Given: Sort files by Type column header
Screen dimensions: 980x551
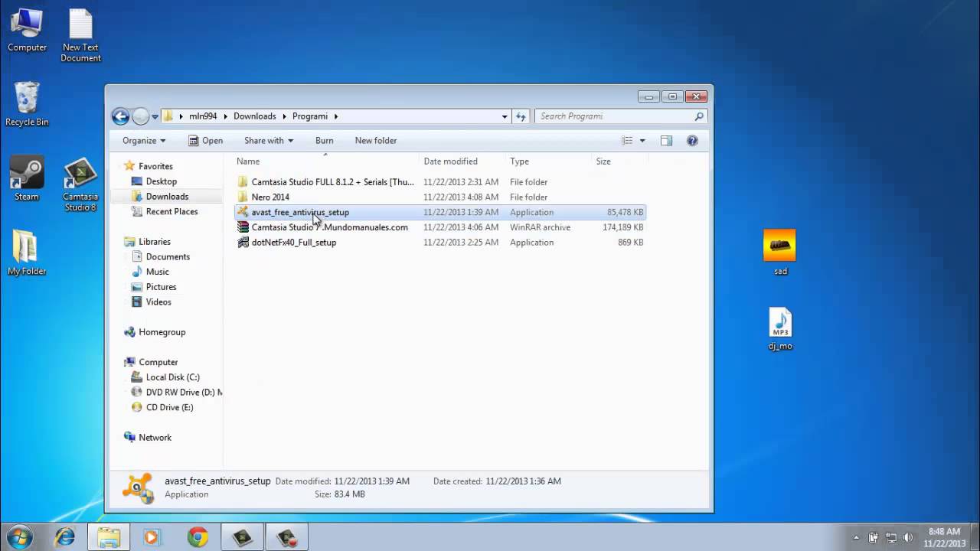Looking at the screenshot, I should [x=519, y=161].
